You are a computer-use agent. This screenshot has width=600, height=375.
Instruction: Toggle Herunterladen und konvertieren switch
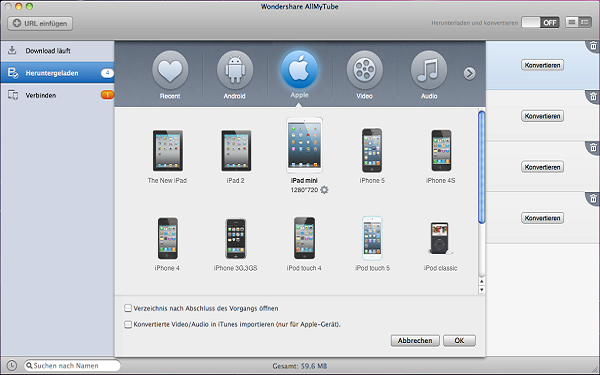coord(540,23)
